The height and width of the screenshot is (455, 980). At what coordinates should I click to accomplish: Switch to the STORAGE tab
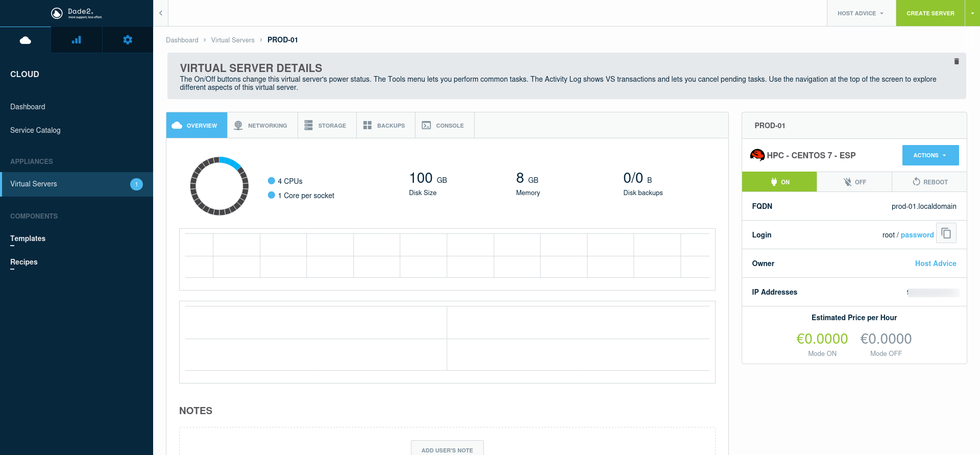(327, 125)
